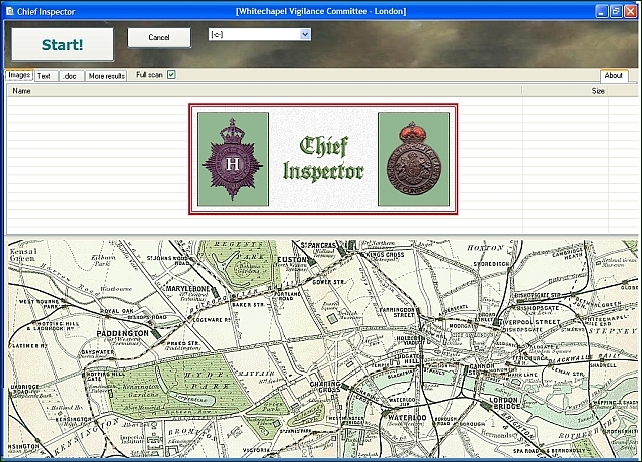Screen dimensions: 642x462
Task: Click LONDON BRIDGE label on the map
Action: point(505,403)
